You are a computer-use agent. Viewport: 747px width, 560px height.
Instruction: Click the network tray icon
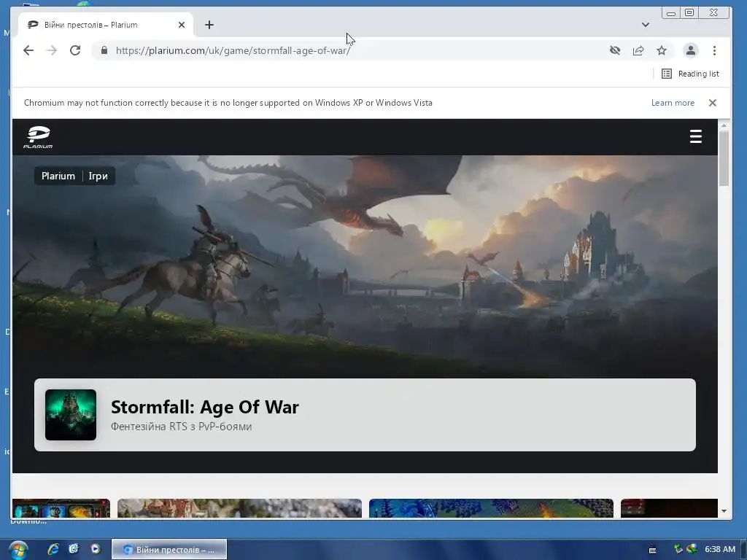pyautogui.click(x=678, y=549)
